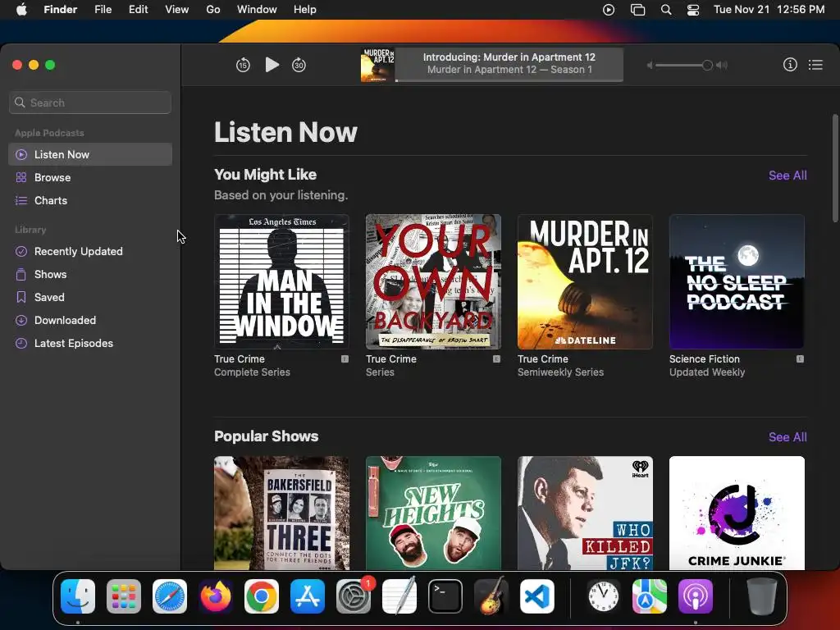Screen dimensions: 840x630
Task: Open Shows library section
Action: [90, 274]
